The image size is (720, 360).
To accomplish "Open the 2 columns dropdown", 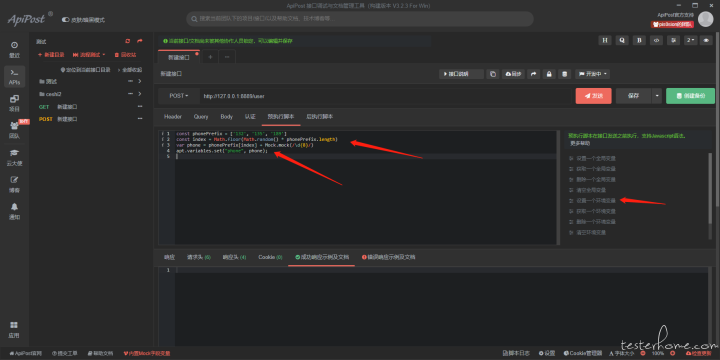I will tap(691, 40).
